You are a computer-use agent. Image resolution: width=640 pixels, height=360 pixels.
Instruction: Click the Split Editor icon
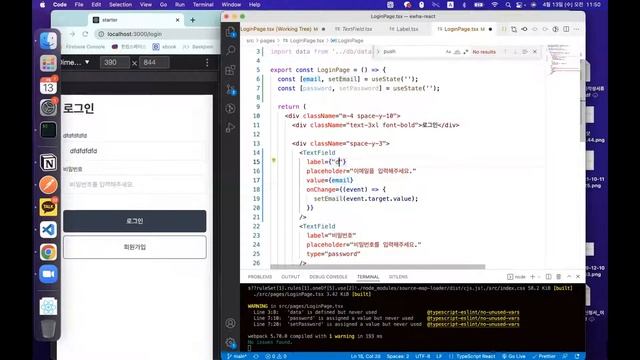[566, 29]
